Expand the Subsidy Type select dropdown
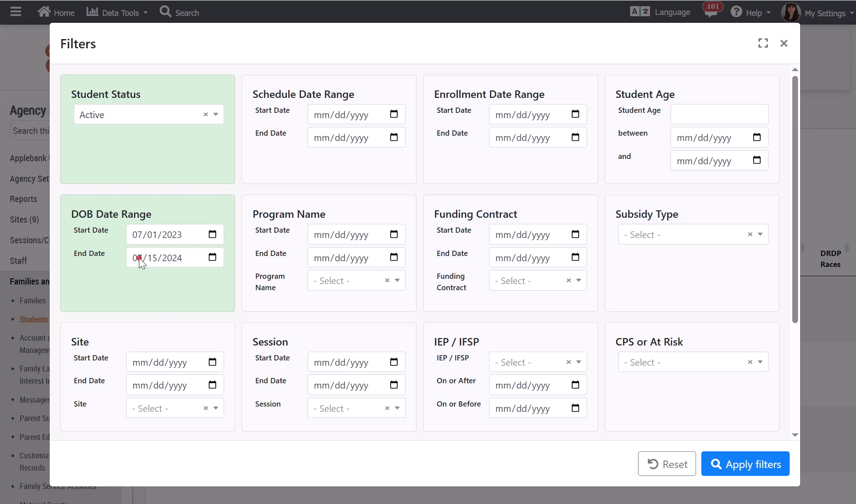The image size is (856, 504). 760,234
